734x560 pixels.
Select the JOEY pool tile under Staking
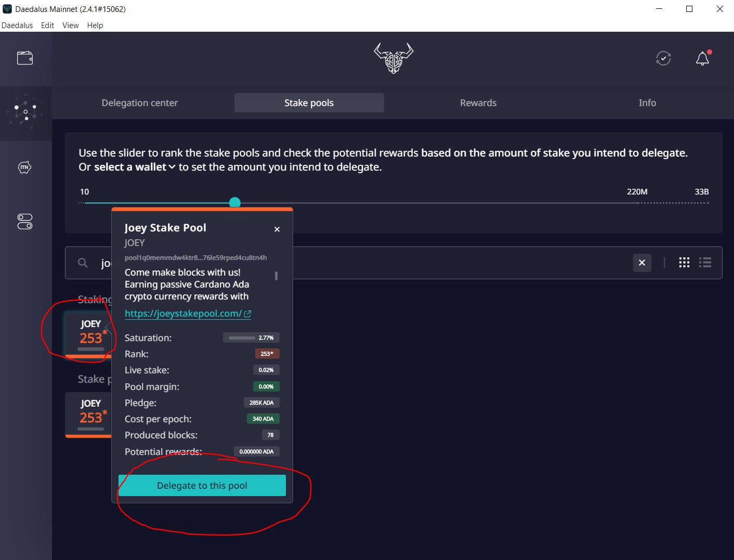click(89, 335)
